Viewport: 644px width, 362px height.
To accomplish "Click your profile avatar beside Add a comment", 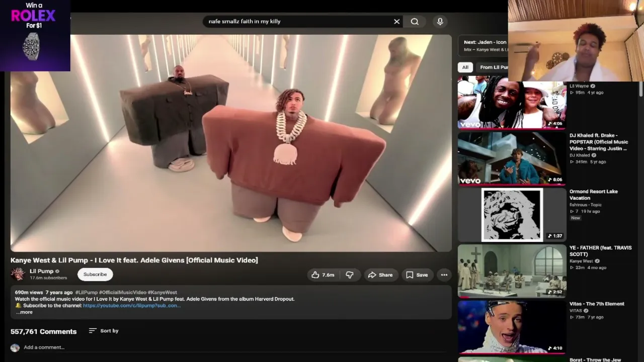I will [15, 348].
